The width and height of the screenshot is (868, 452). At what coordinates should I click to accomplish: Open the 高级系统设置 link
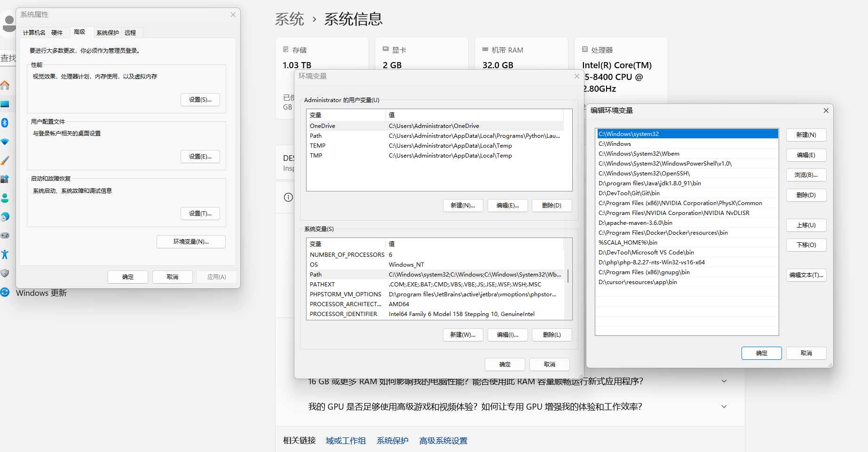[443, 441]
